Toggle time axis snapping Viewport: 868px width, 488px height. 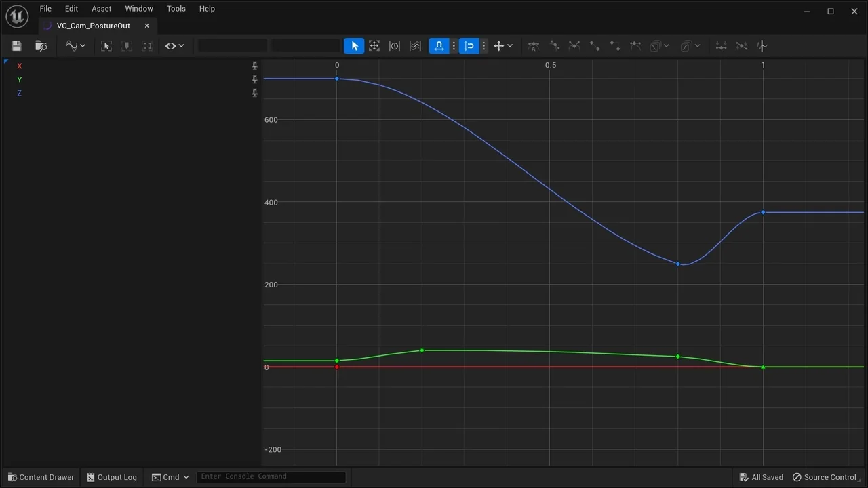click(x=439, y=46)
